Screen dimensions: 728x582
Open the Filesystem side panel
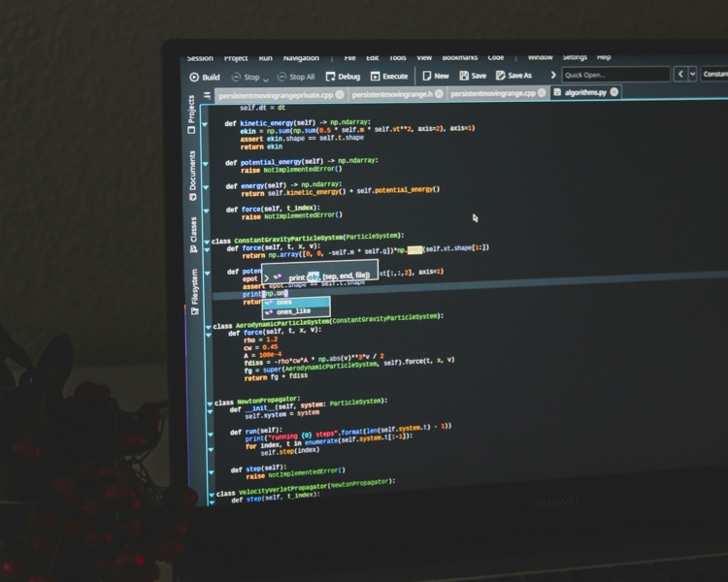coord(194,291)
